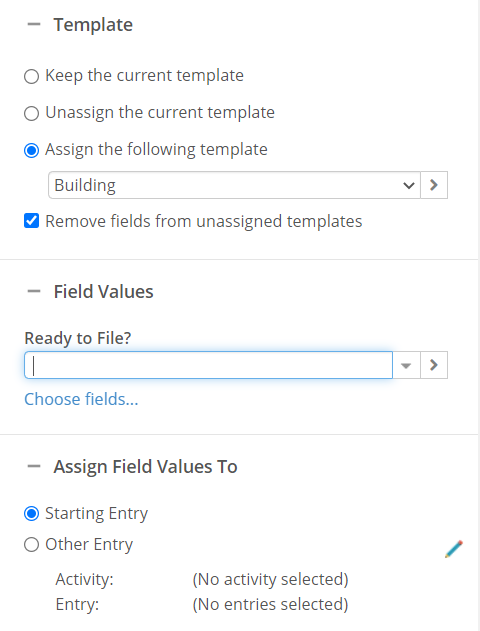Select Unassign the current template option
Image resolution: width=480 pixels, height=631 pixels.
[x=31, y=113]
